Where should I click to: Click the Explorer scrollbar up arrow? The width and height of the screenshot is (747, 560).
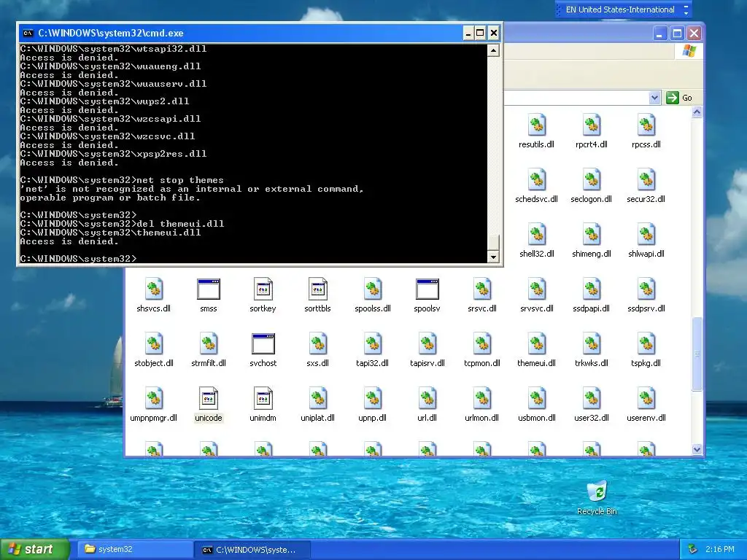[697, 112]
